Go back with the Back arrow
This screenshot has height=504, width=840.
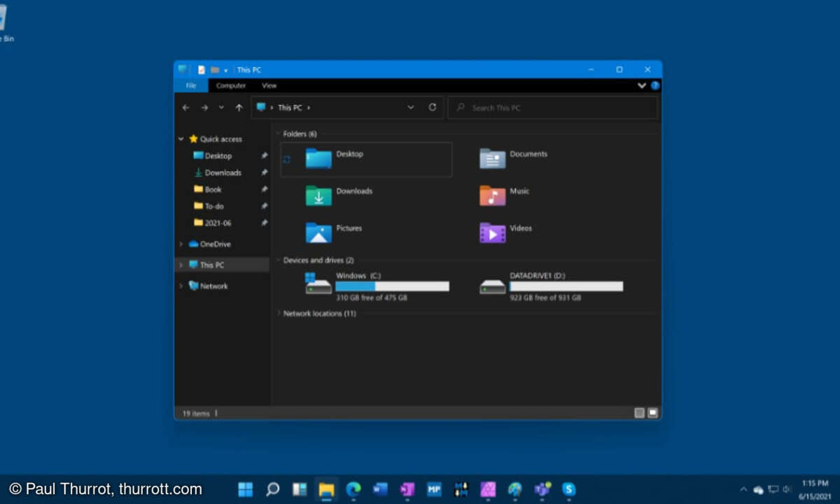tap(185, 108)
